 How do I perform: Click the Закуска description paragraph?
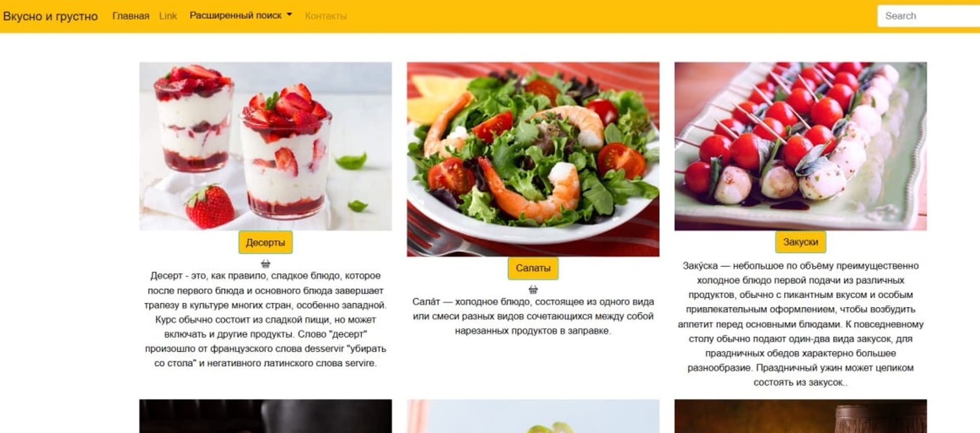pyautogui.click(x=800, y=324)
